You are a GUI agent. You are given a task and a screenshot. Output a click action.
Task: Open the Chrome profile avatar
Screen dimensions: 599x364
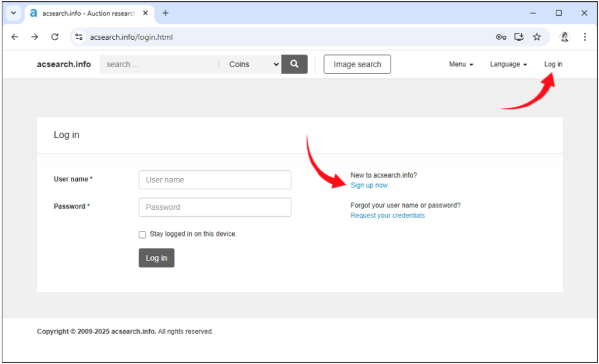coord(564,37)
